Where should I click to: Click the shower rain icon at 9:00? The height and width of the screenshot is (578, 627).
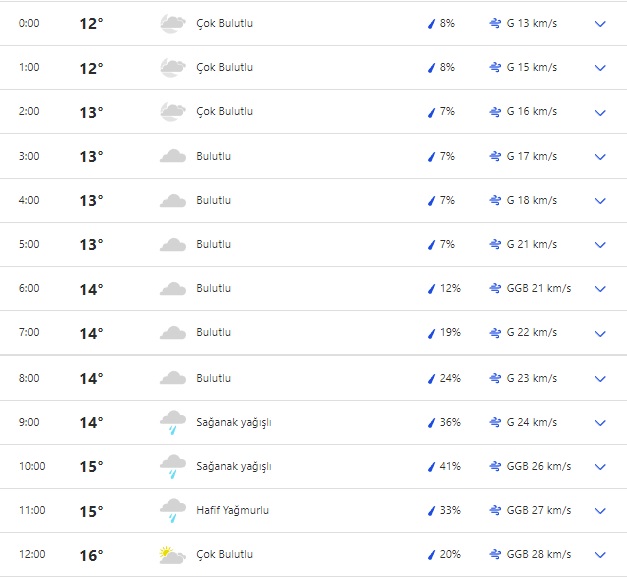(173, 422)
